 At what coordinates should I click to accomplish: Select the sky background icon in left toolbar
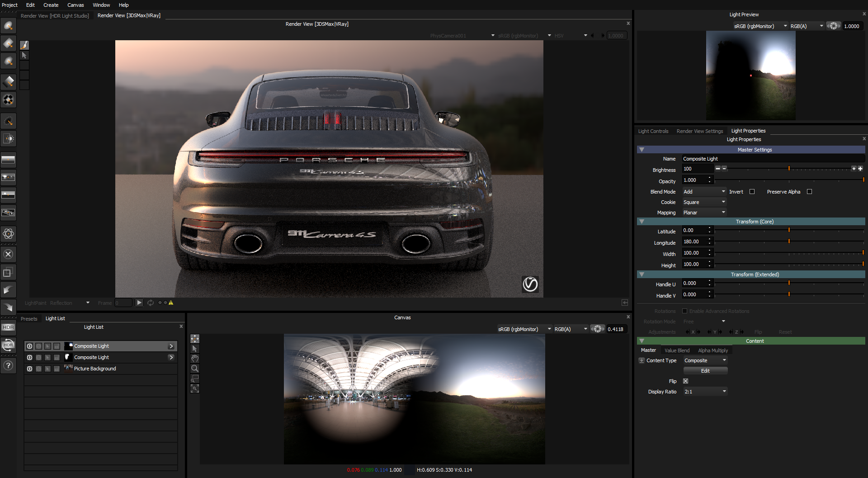(x=8, y=195)
